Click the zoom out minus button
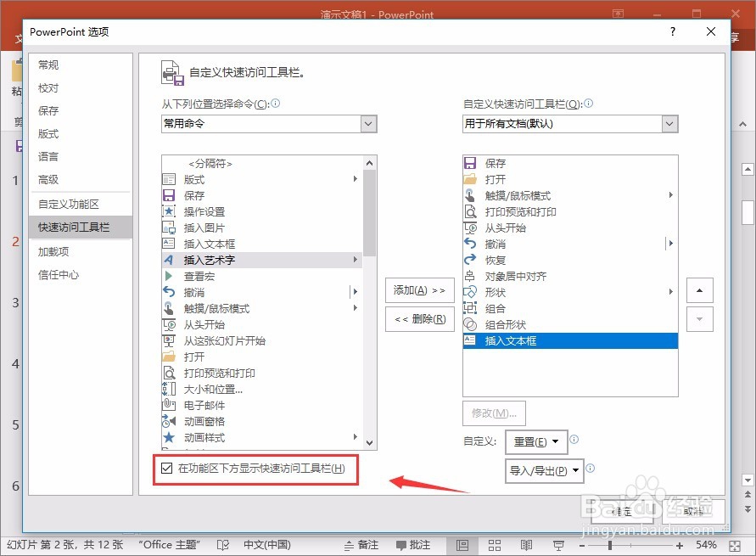 [582, 546]
